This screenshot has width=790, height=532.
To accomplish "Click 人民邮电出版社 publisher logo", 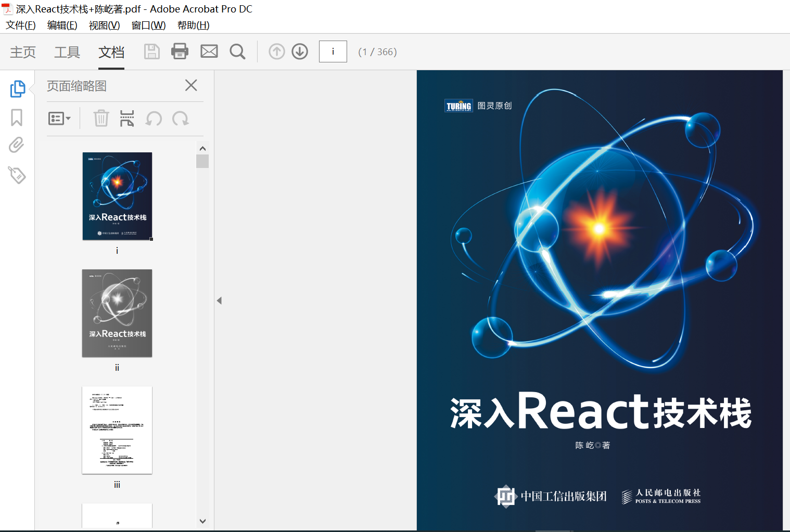I will point(661,497).
